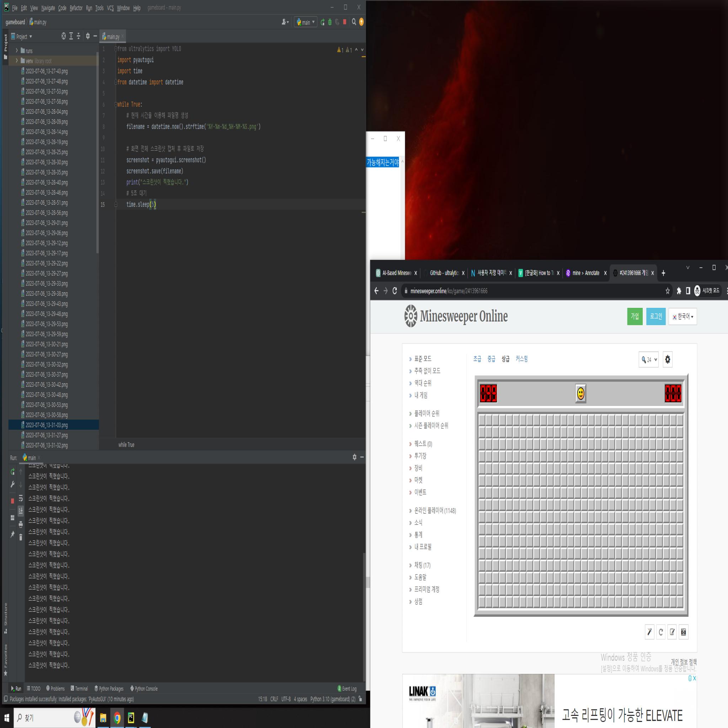The image size is (728, 728).
Task: Open the Refactor menu
Action: pos(76,8)
